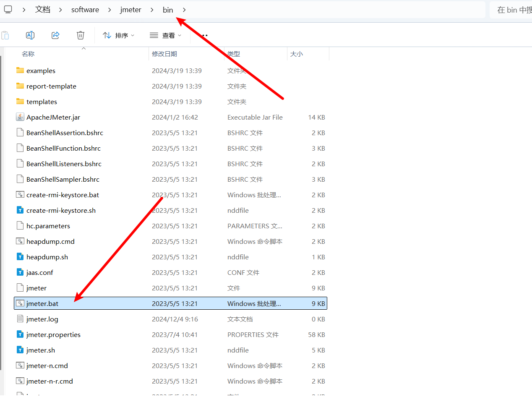Click the 文本文档 type cell
The height and width of the screenshot is (397, 532).
(240, 319)
